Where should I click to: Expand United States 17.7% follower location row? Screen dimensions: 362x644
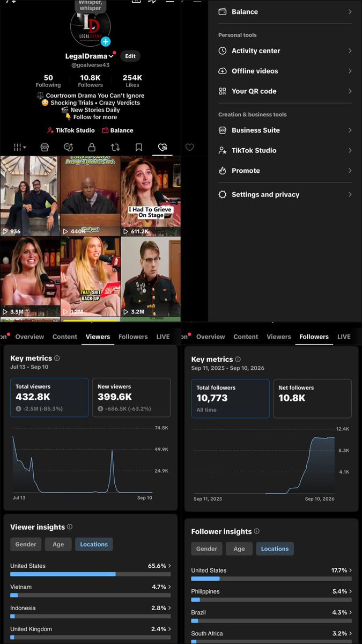click(x=271, y=574)
